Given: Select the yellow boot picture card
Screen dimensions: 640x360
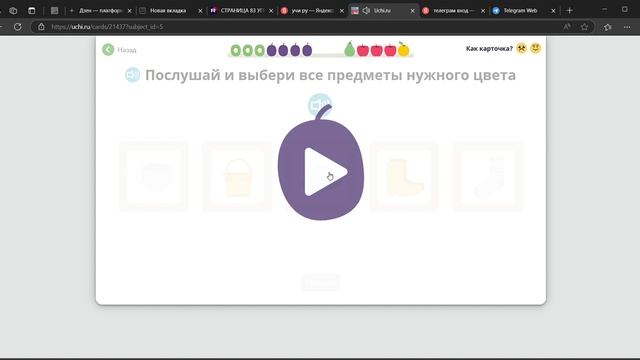Looking at the screenshot, I should [404, 176].
